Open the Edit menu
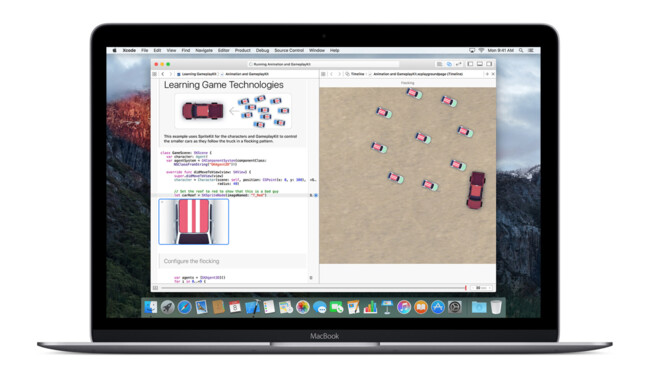The width and height of the screenshot is (660, 390). click(157, 50)
